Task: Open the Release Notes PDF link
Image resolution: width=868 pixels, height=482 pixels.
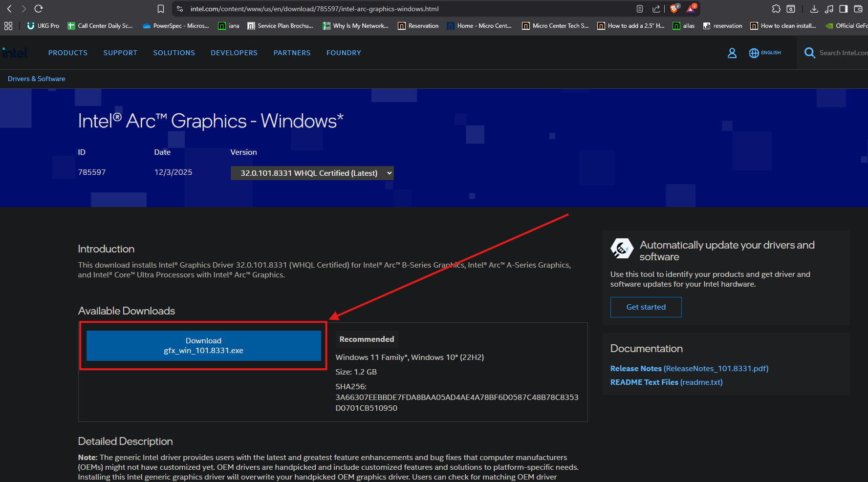Action: (689, 369)
